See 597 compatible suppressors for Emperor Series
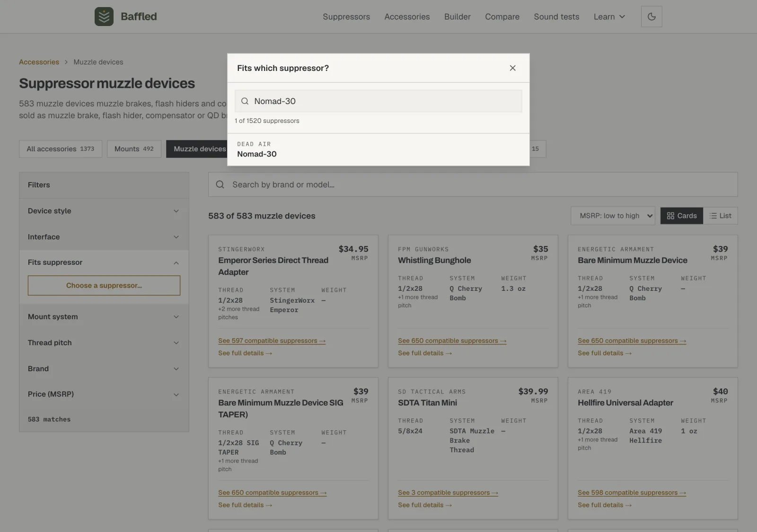Image resolution: width=757 pixels, height=532 pixels. [272, 340]
